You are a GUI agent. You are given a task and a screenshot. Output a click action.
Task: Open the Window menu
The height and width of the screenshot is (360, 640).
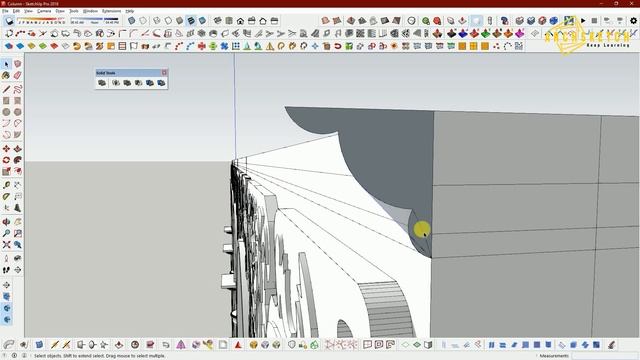(90, 11)
